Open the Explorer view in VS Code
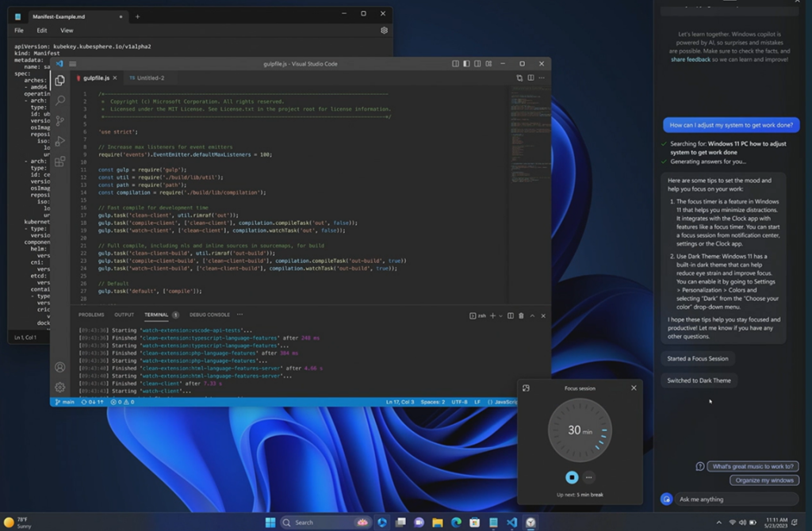The image size is (812, 531). point(59,80)
